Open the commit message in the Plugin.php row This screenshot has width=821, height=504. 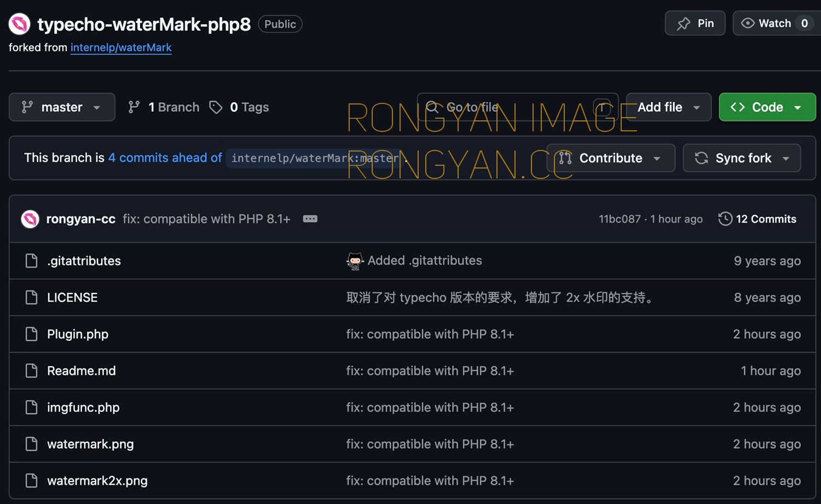430,334
